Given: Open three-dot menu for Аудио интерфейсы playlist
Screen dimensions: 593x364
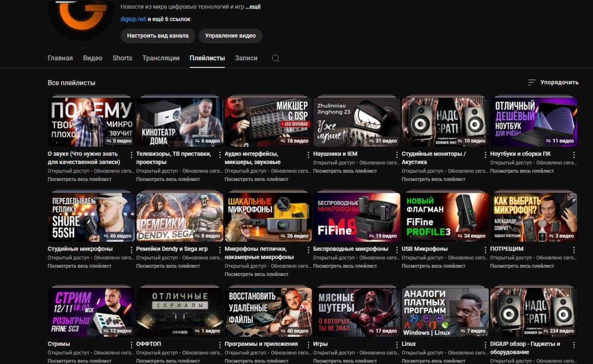Looking at the screenshot, I should 308,155.
